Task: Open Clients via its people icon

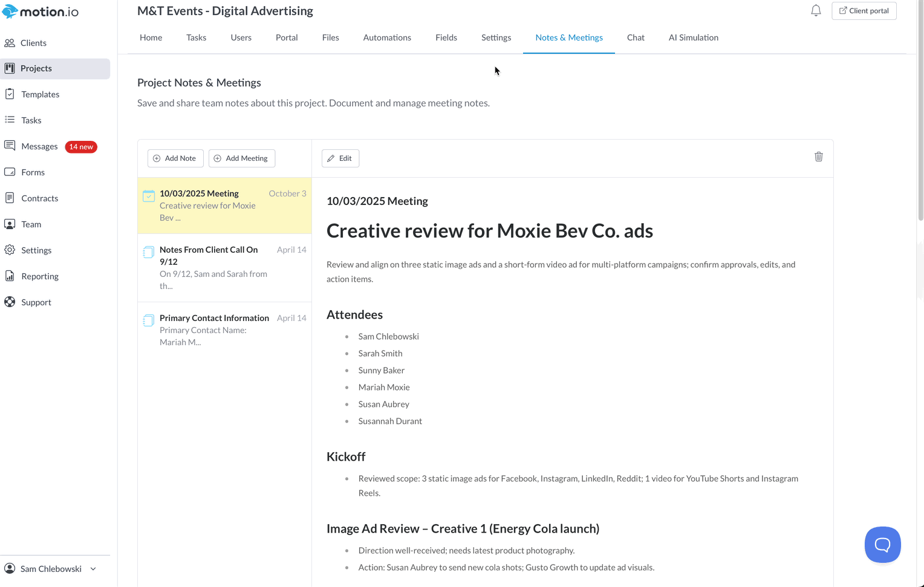Action: pos(10,43)
